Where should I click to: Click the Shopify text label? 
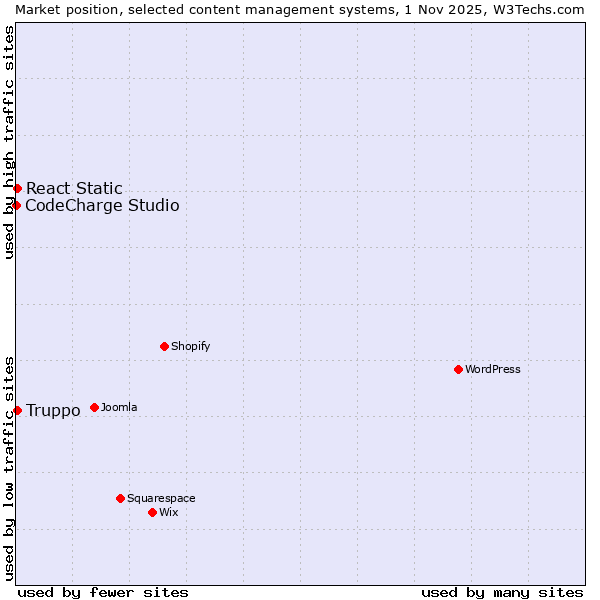pyautogui.click(x=190, y=346)
